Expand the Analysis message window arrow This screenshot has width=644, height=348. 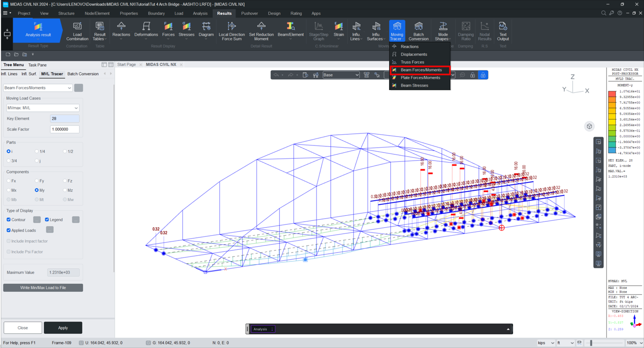(x=508, y=329)
